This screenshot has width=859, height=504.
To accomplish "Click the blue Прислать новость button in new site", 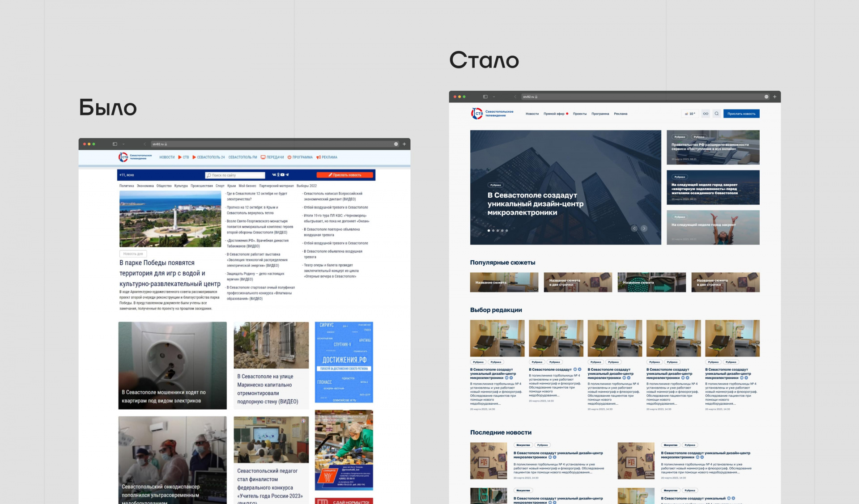I will tap(741, 114).
